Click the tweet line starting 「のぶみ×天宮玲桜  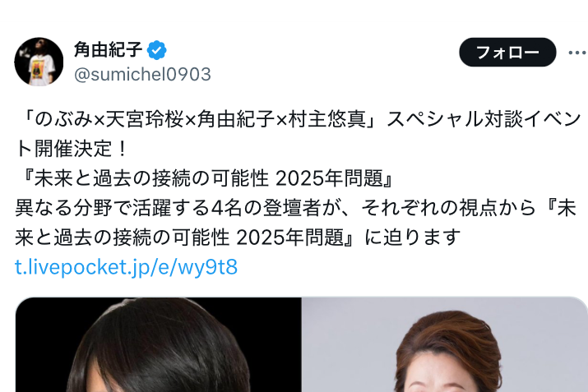[x=299, y=119]
